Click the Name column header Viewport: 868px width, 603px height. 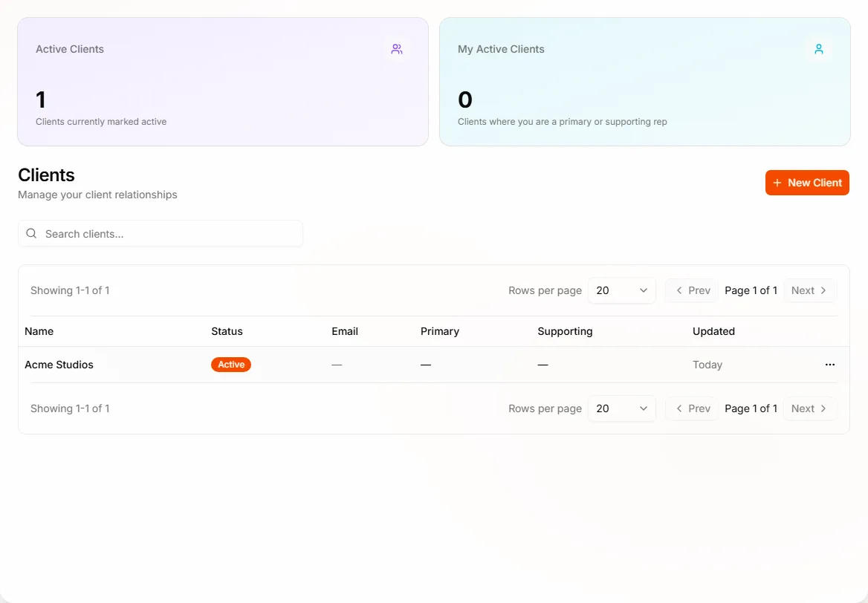(39, 331)
